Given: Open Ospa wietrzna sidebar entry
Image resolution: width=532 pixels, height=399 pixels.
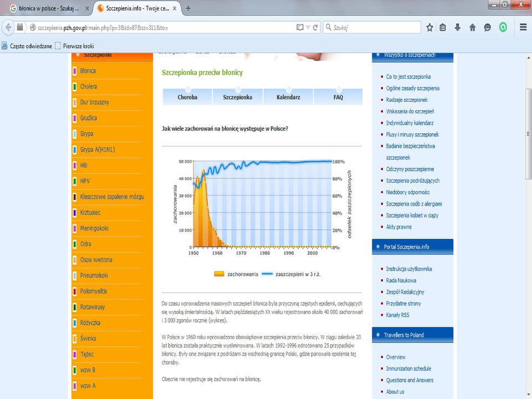Looking at the screenshot, I should [96, 259].
